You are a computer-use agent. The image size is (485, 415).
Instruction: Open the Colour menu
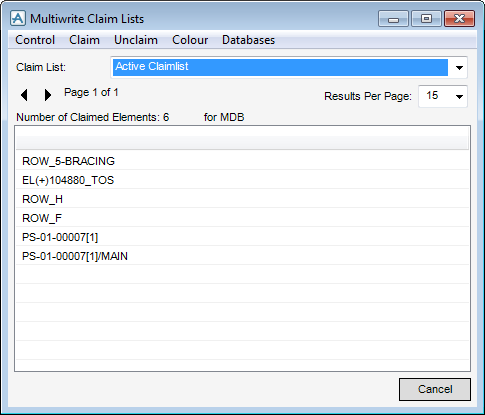pos(190,40)
